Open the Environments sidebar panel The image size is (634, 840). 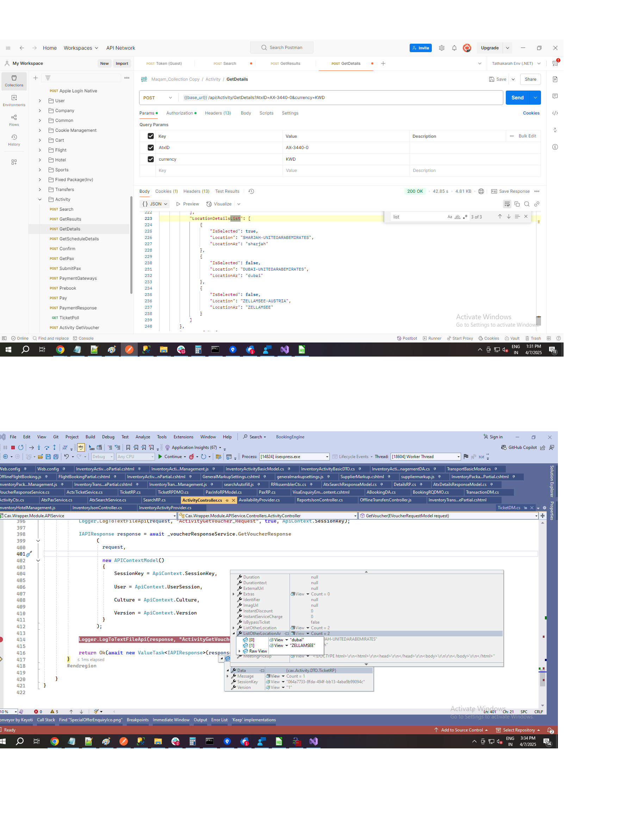pos(14,100)
